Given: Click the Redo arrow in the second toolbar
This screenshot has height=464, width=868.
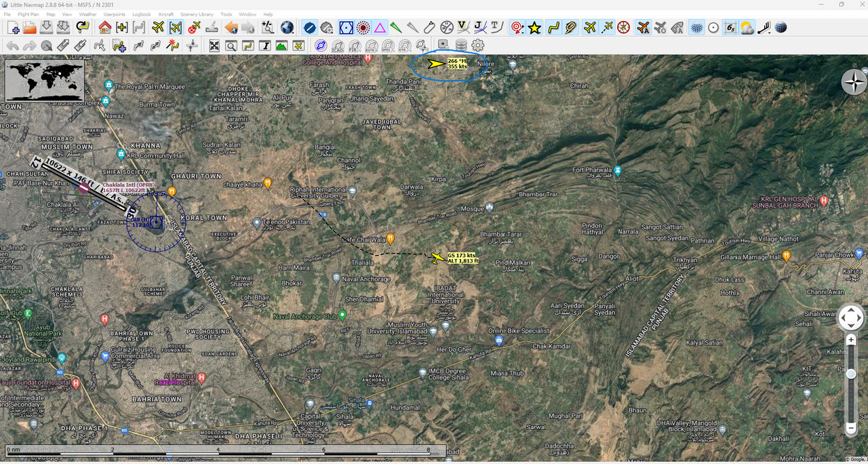Looking at the screenshot, I should coord(30,45).
